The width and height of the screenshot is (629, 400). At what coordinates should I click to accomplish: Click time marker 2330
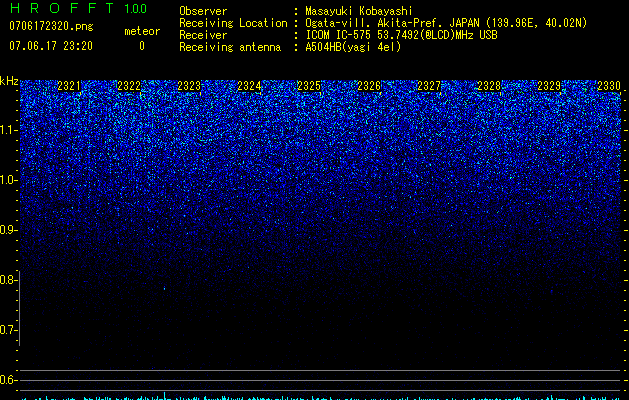[x=609, y=86]
